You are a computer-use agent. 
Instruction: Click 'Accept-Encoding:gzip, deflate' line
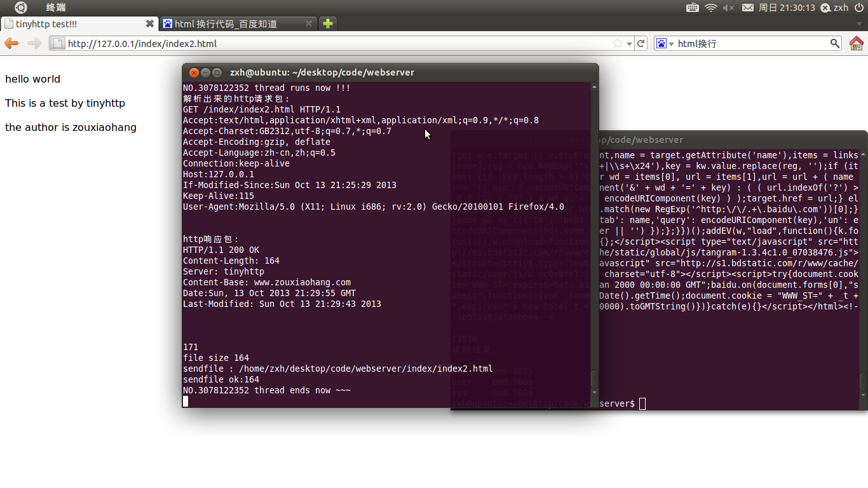[x=257, y=142]
